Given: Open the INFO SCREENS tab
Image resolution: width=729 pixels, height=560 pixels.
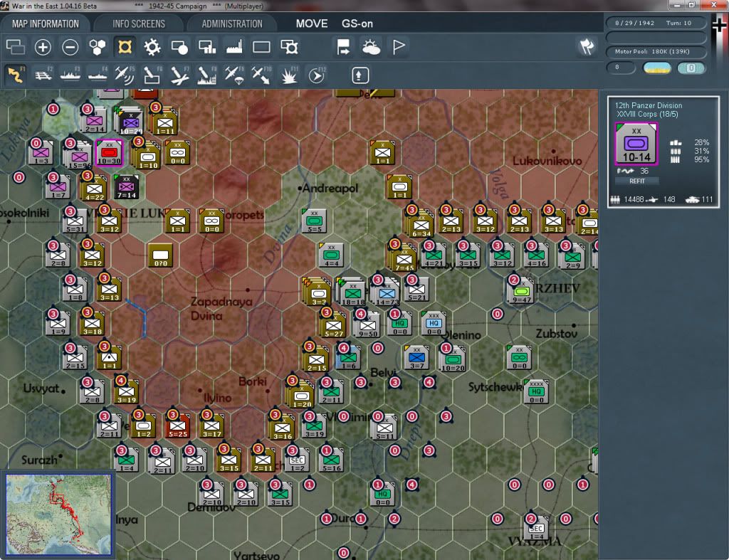Looking at the screenshot, I should point(139,23).
